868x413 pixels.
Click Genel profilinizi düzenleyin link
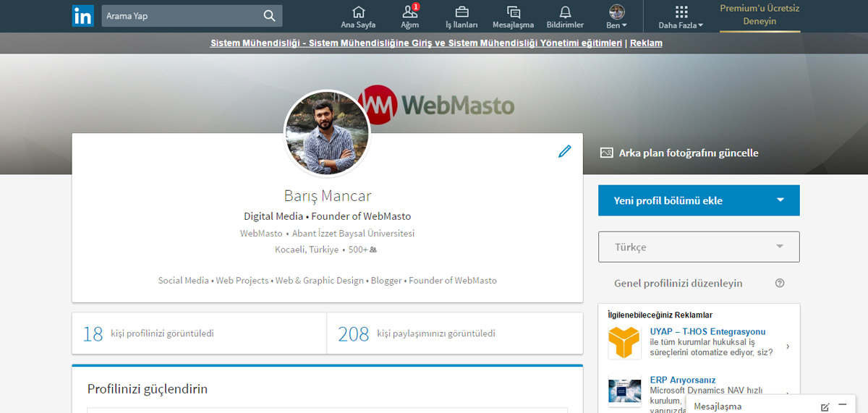click(678, 284)
